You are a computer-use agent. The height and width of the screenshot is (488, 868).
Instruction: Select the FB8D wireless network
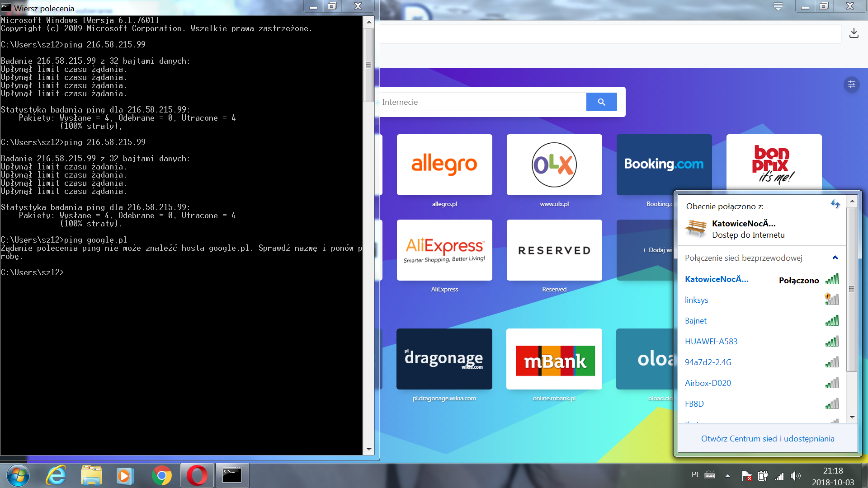pos(762,404)
